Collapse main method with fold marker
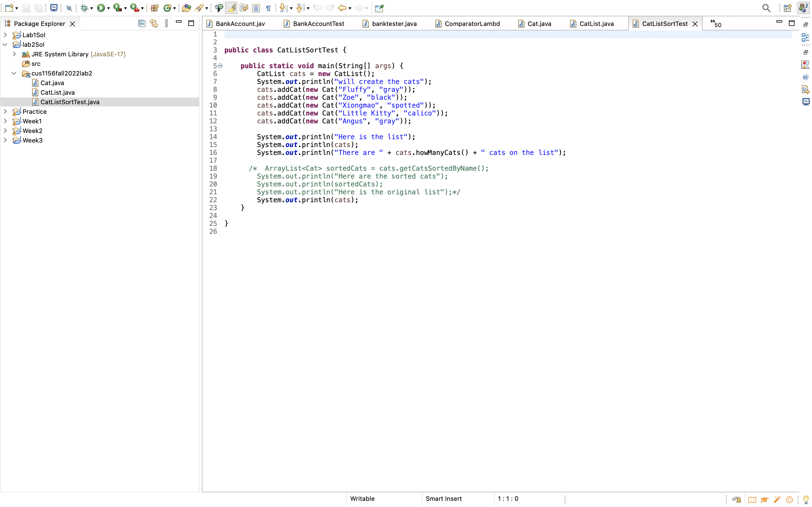The image size is (812, 507). [220, 66]
